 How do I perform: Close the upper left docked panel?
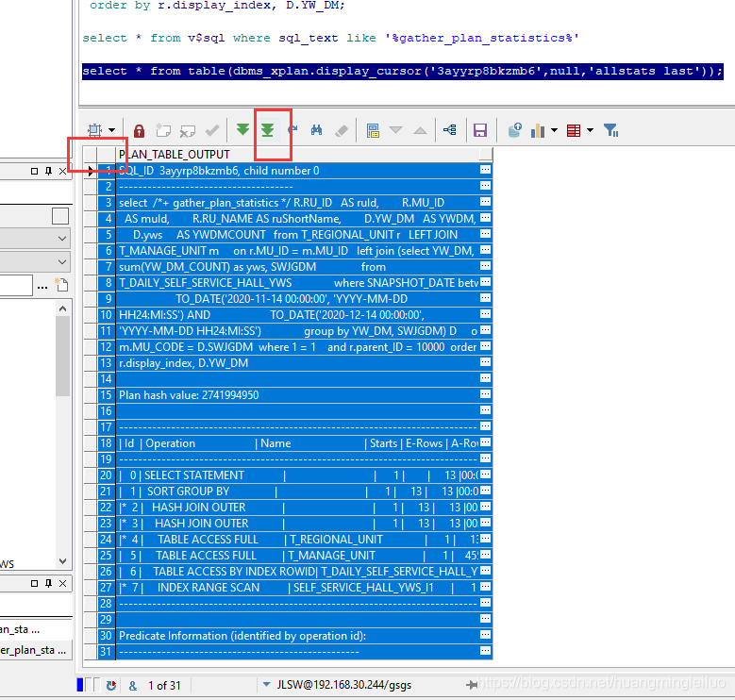(62, 171)
